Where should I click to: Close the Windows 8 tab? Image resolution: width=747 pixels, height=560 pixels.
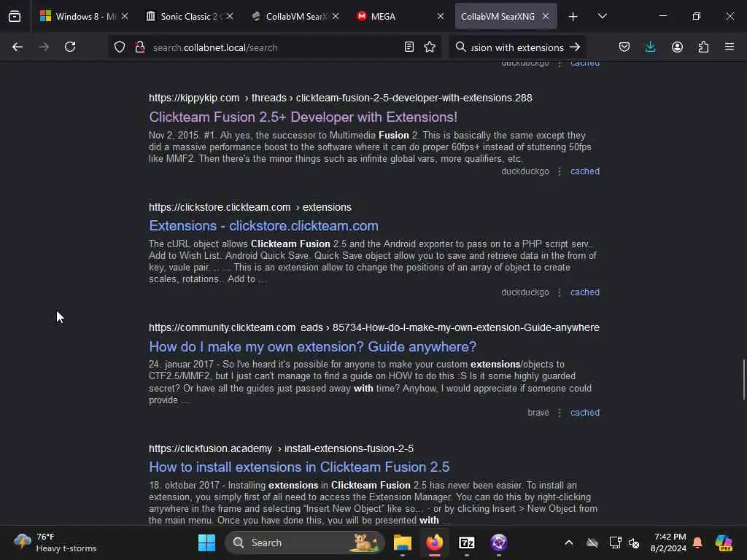tap(124, 17)
